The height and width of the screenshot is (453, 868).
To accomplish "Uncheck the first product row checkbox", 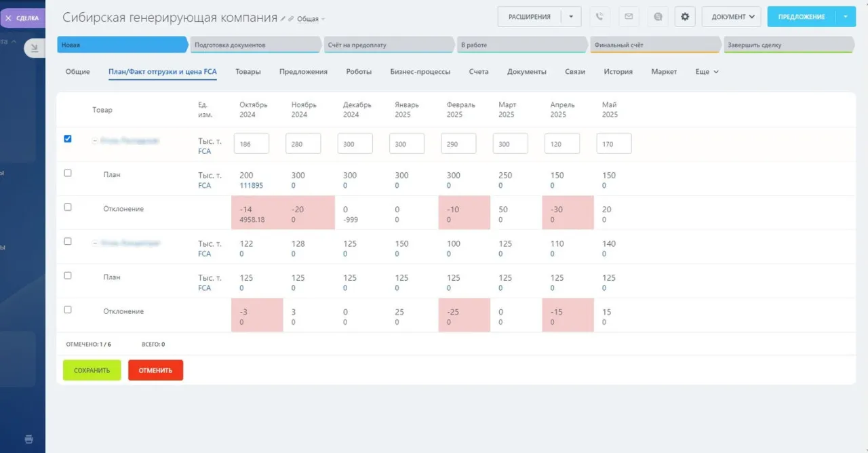I will click(68, 139).
